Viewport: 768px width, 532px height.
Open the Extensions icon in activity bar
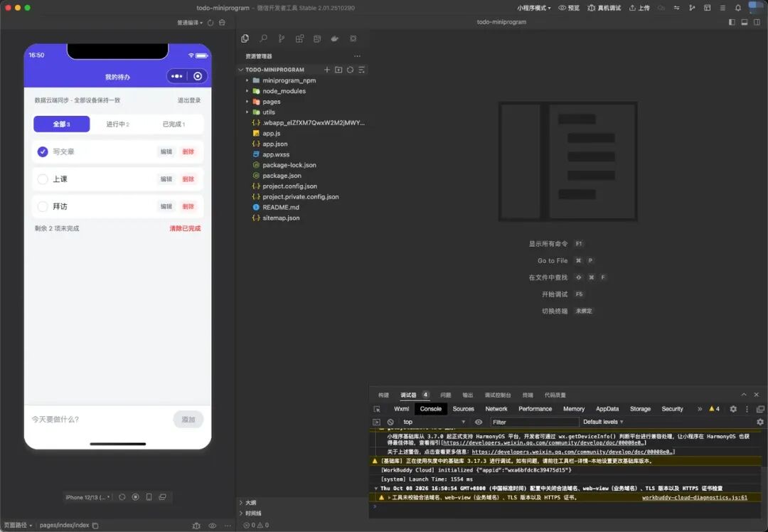click(x=299, y=38)
